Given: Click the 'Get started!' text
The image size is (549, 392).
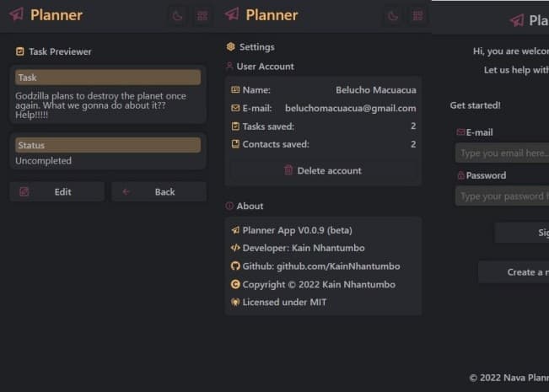Looking at the screenshot, I should 475,105.
